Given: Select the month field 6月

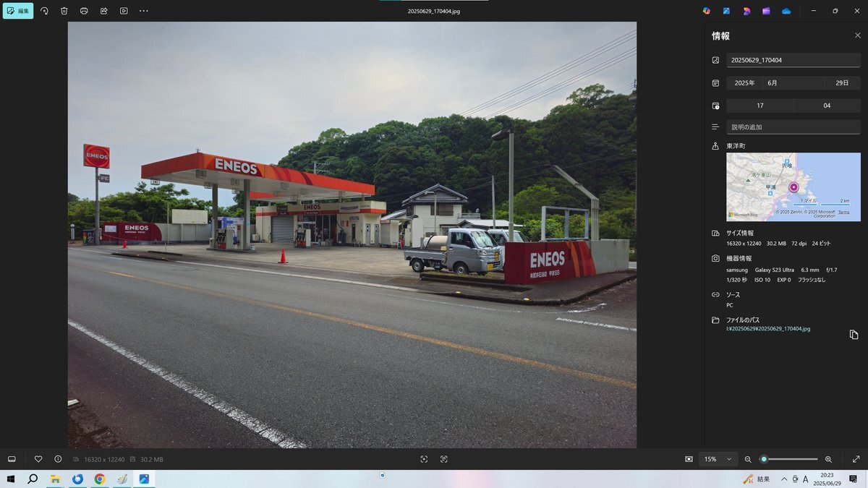Looking at the screenshot, I should (x=793, y=83).
